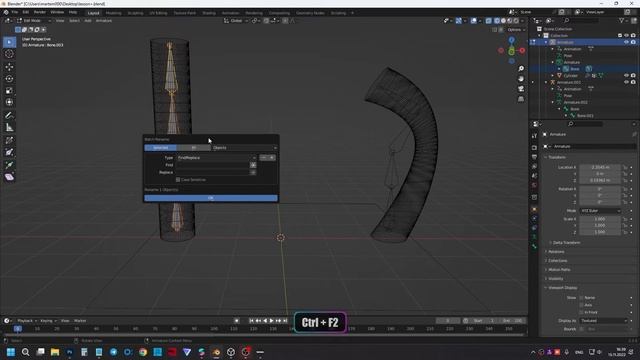Open the File menu
The width and height of the screenshot is (640, 360).
click(15, 13)
